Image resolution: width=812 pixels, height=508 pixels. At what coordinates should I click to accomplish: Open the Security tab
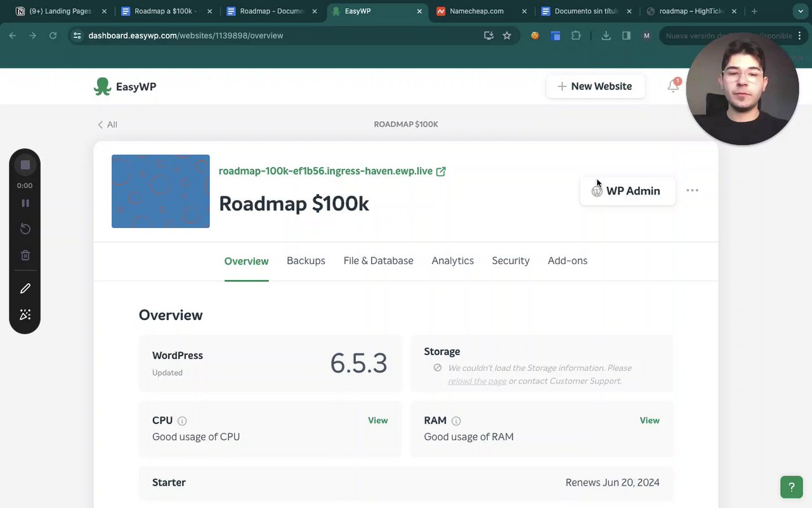511,261
